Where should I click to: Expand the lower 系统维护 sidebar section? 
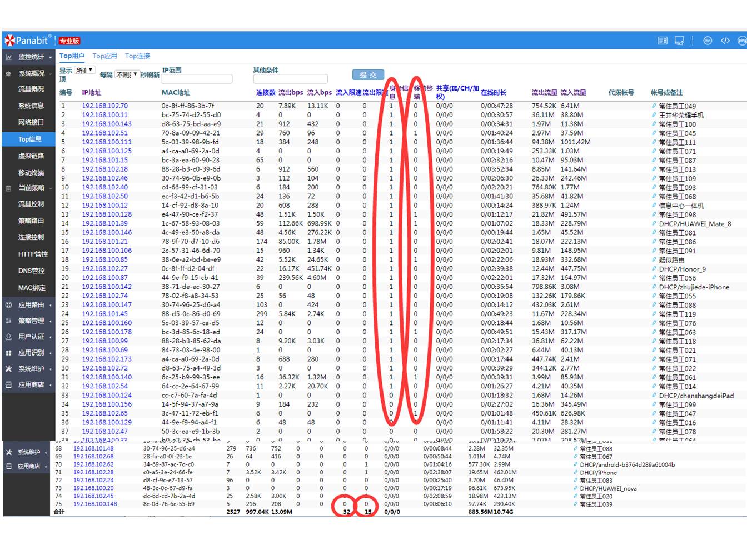[46, 453]
